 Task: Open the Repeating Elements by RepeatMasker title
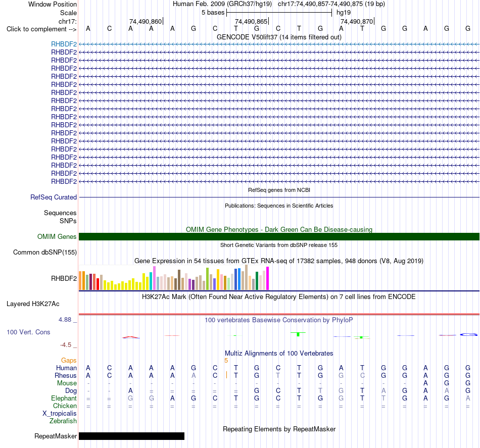point(279,429)
